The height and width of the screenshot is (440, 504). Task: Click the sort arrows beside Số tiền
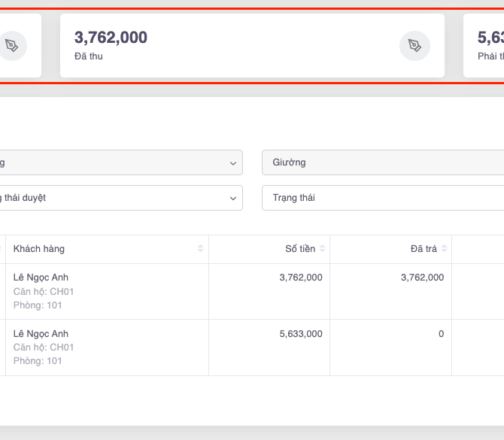[322, 249]
